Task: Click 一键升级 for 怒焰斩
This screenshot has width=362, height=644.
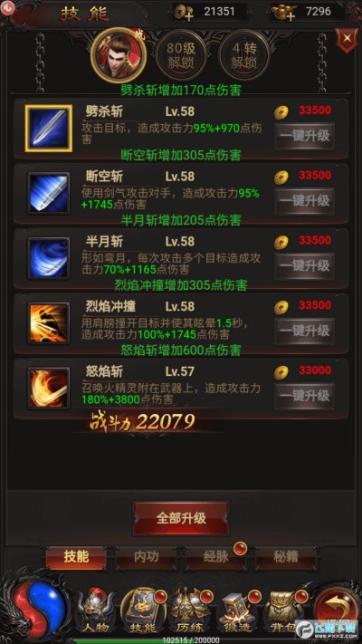Action: tap(304, 396)
